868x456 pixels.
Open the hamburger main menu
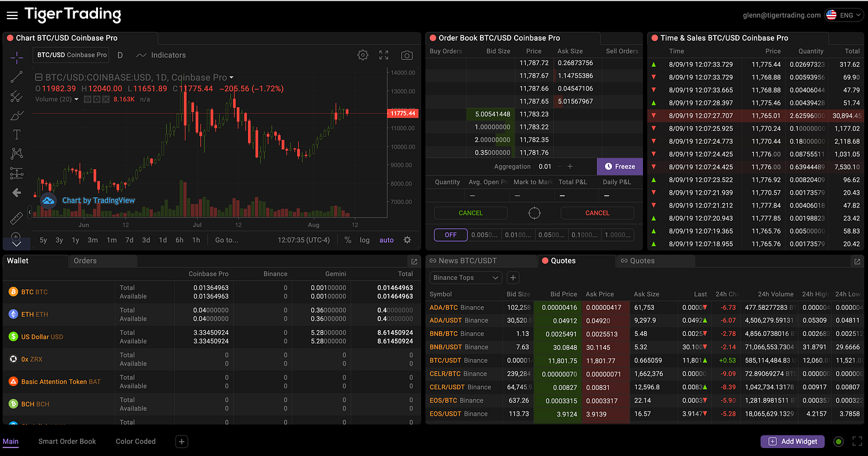click(x=12, y=15)
